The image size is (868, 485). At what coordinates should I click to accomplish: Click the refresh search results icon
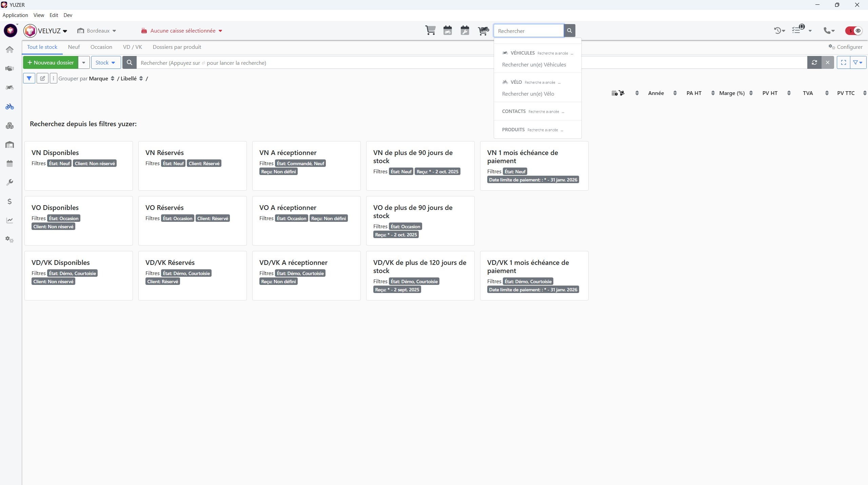tap(814, 62)
